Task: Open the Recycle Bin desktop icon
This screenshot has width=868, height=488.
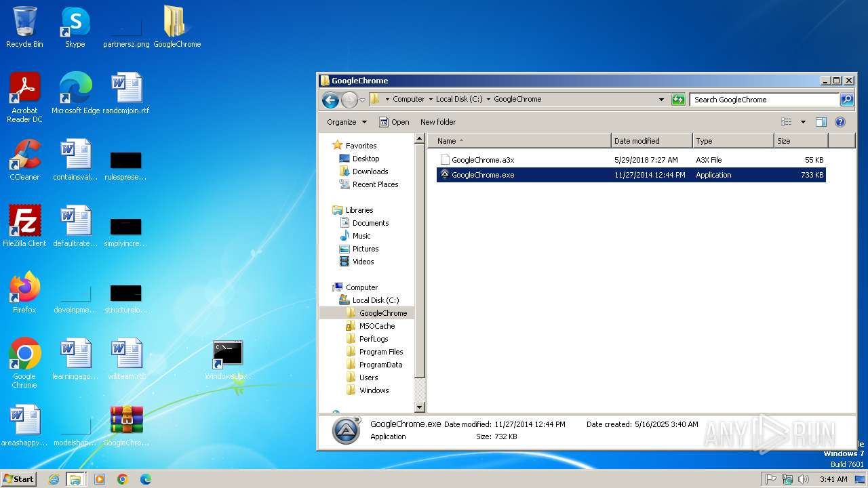Action: pos(24,27)
